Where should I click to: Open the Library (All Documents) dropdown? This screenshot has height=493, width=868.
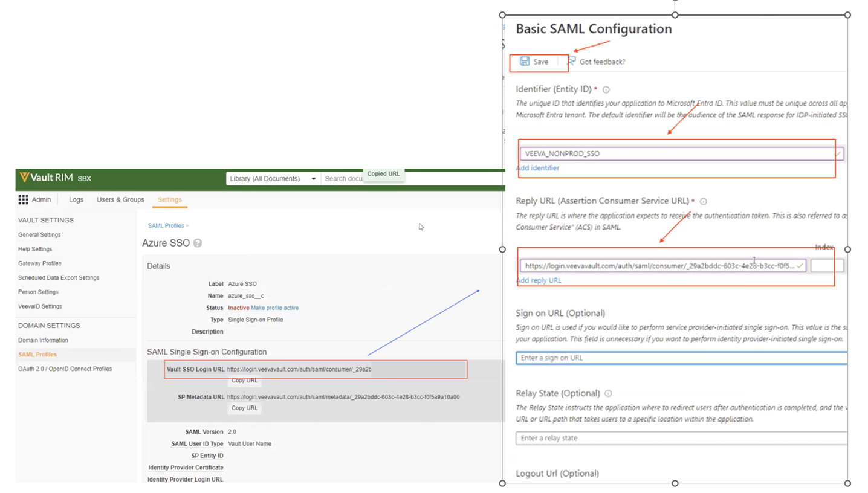tap(273, 179)
